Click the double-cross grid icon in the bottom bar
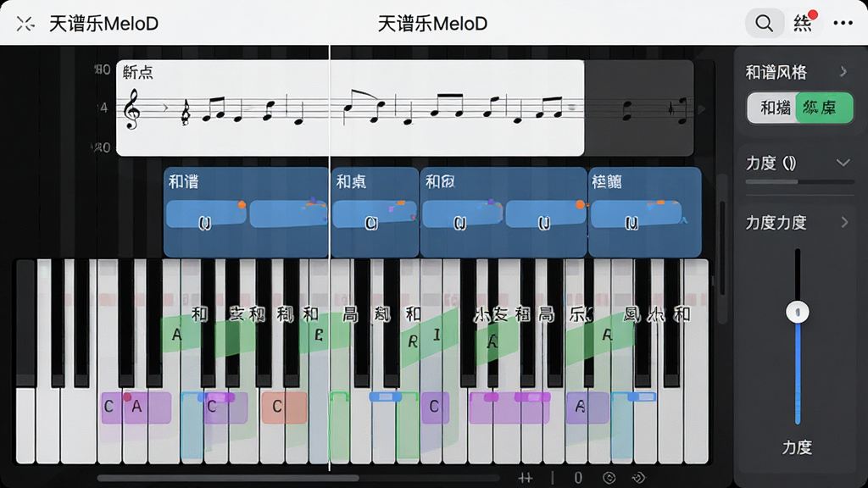This screenshot has height=488, width=868. (526, 478)
